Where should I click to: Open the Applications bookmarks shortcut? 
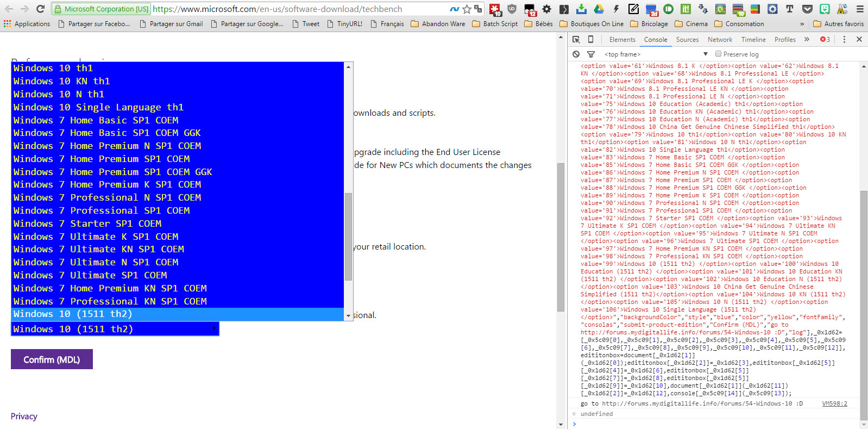tap(27, 24)
